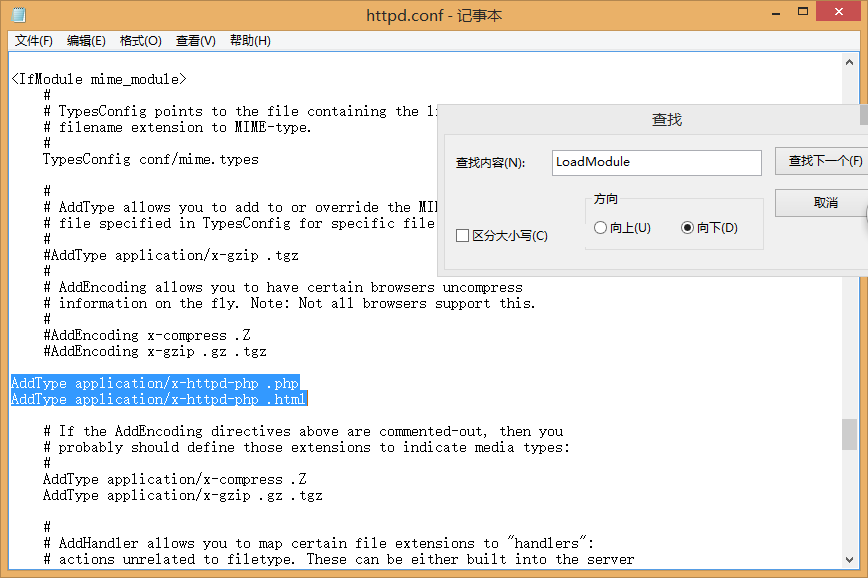Viewport: 868px width, 578px height.
Task: Click the 查找下一个 find next button
Action: (x=822, y=161)
